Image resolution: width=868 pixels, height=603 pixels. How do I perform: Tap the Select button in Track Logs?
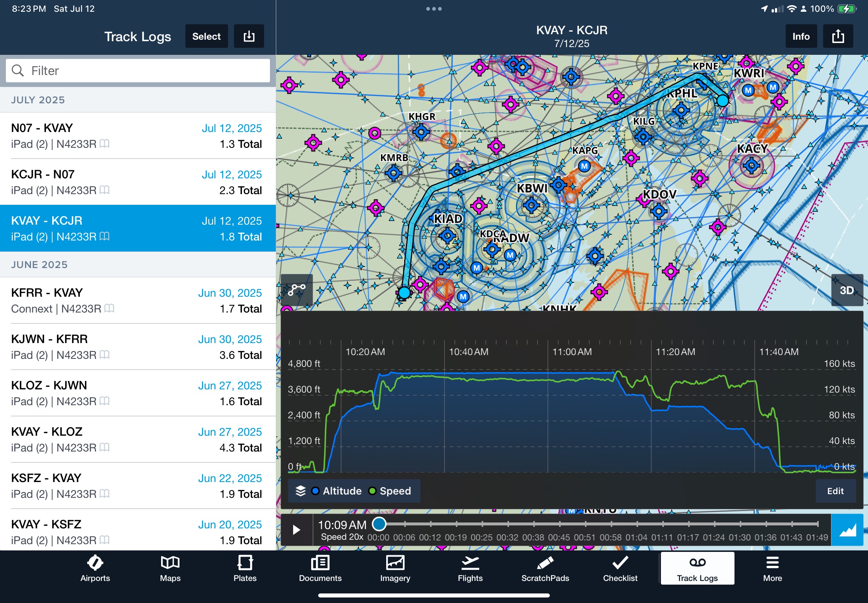pyautogui.click(x=206, y=36)
